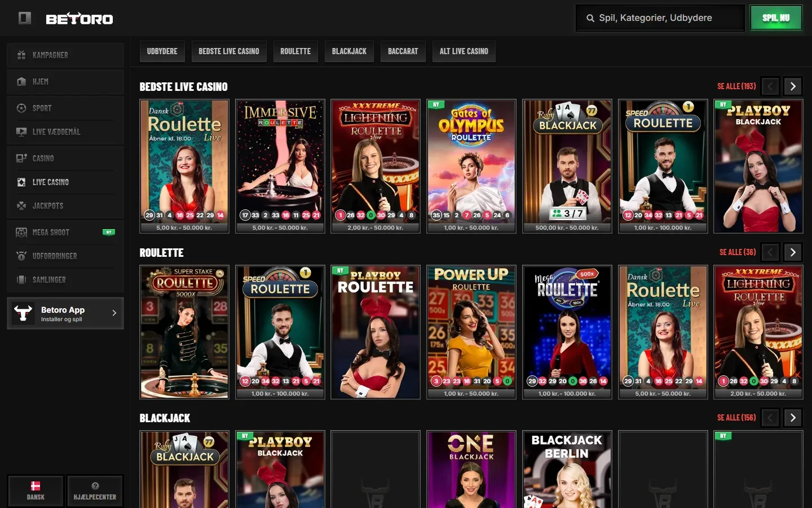Open Mega Roulette 500x thumbnail

point(567,332)
